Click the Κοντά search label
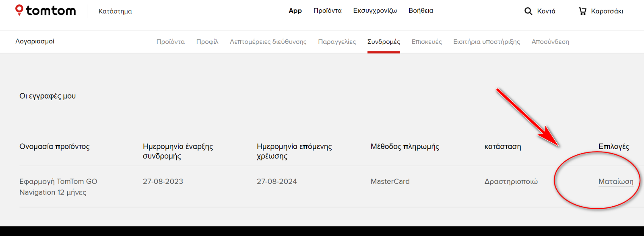The height and width of the screenshot is (236, 644). point(546,11)
